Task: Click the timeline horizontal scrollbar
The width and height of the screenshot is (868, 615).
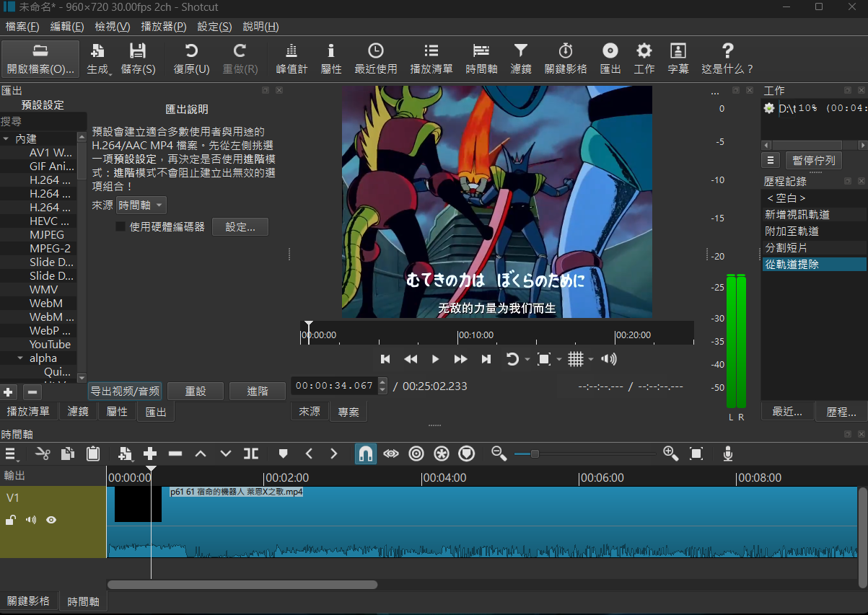Action: click(242, 585)
